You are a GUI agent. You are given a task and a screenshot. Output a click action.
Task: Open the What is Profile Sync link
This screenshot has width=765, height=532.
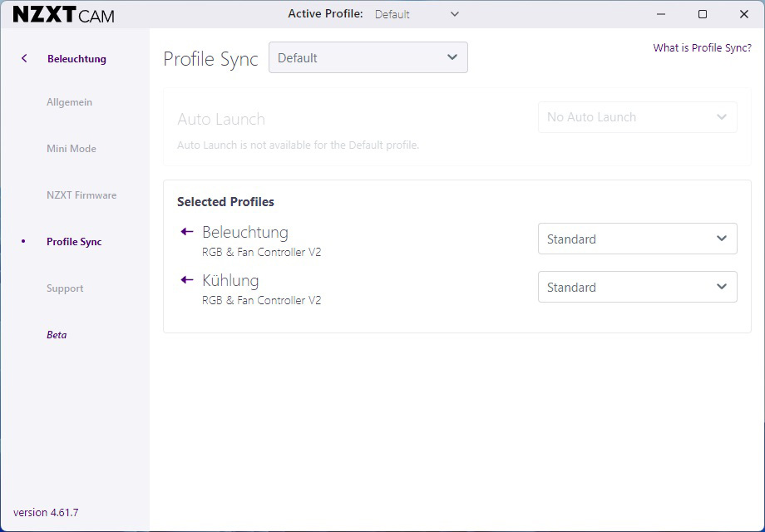click(x=702, y=47)
